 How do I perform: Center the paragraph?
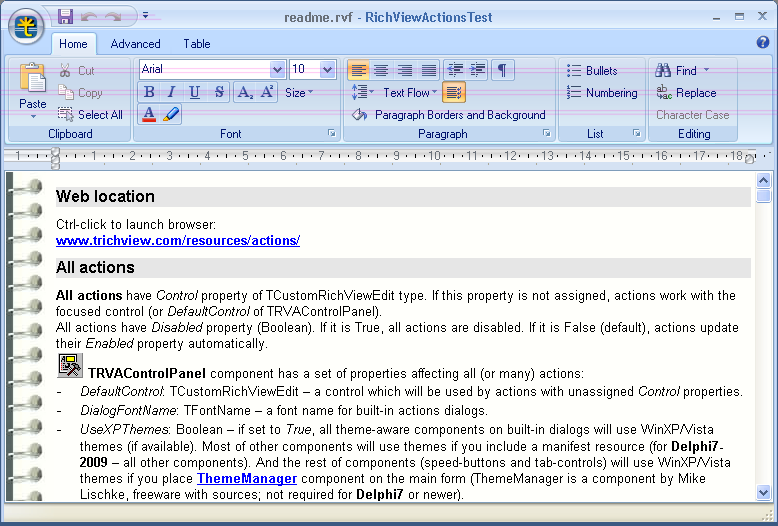pyautogui.click(x=381, y=70)
